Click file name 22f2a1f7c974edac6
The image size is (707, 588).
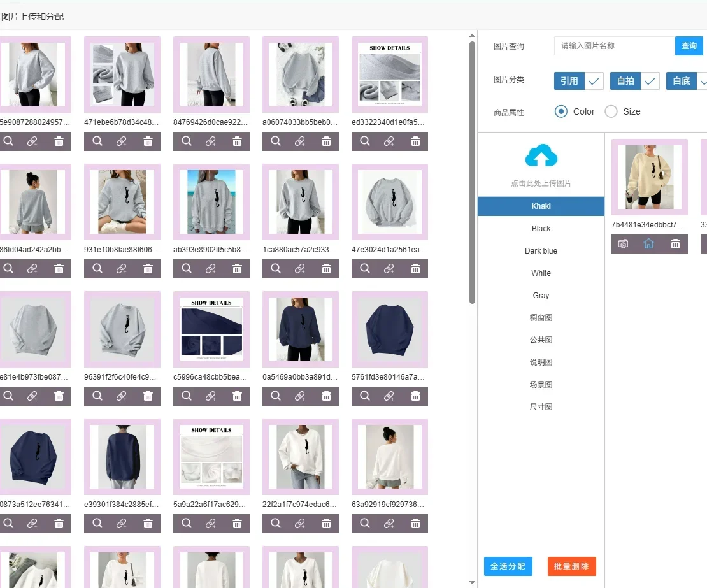300,504
